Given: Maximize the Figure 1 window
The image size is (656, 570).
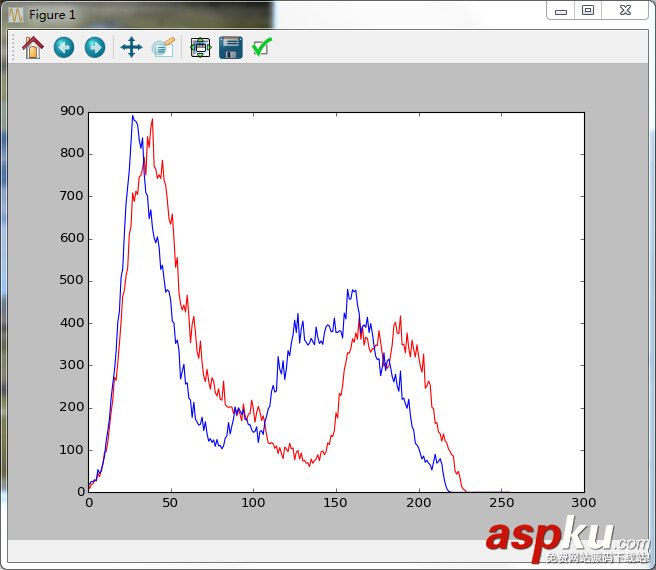Looking at the screenshot, I should click(588, 10).
